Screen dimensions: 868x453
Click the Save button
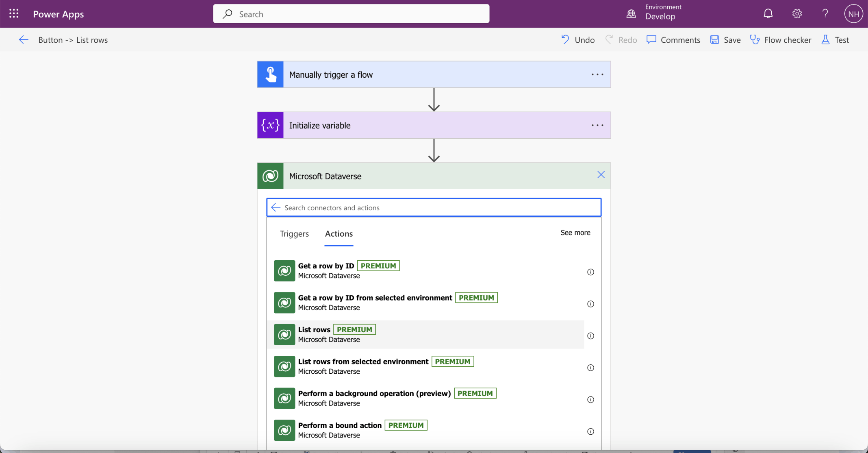[725, 40]
